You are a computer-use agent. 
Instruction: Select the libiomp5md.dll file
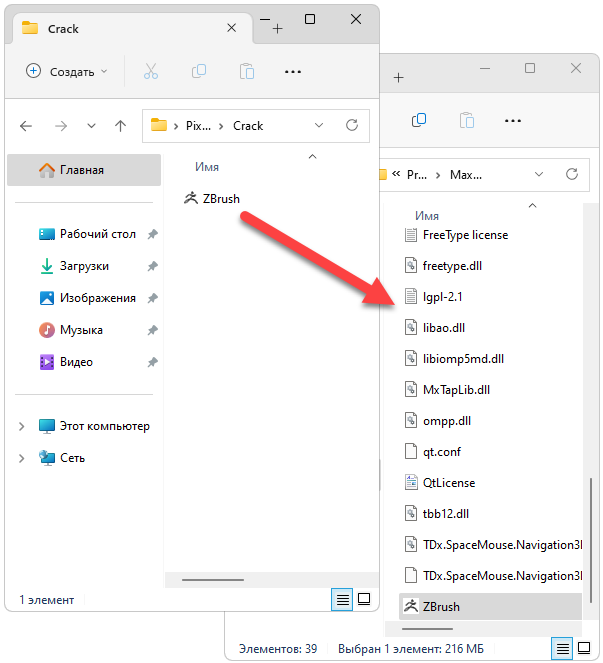click(x=454, y=359)
